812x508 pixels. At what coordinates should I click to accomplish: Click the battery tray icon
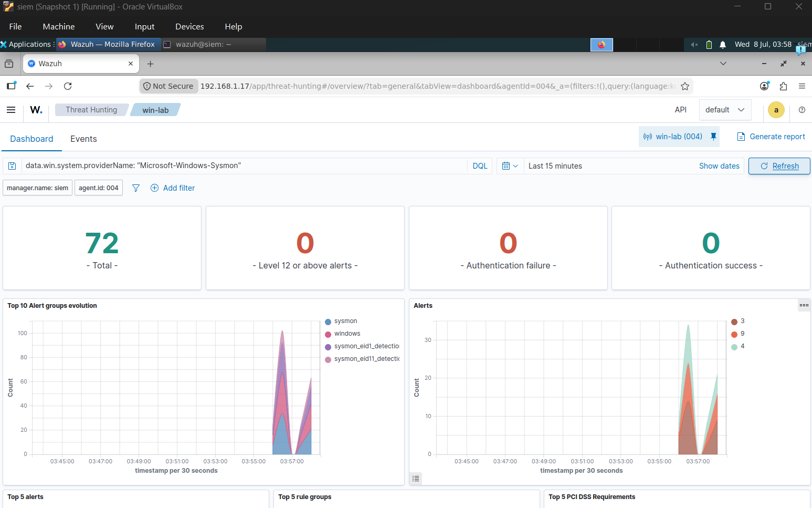coord(709,45)
